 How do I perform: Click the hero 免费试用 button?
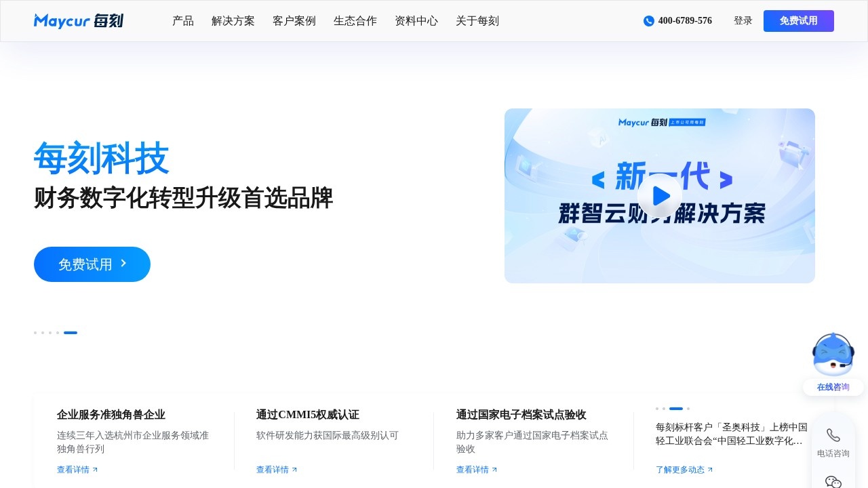(92, 264)
